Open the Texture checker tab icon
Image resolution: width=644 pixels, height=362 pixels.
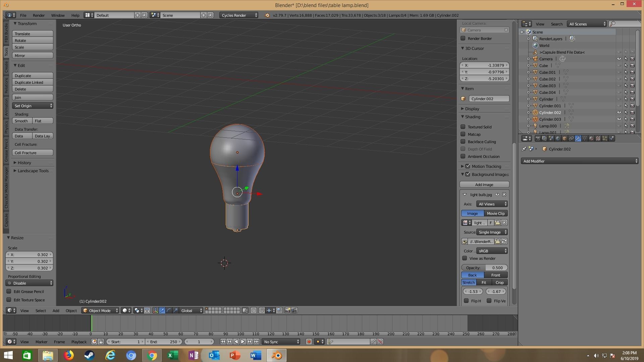598,138
